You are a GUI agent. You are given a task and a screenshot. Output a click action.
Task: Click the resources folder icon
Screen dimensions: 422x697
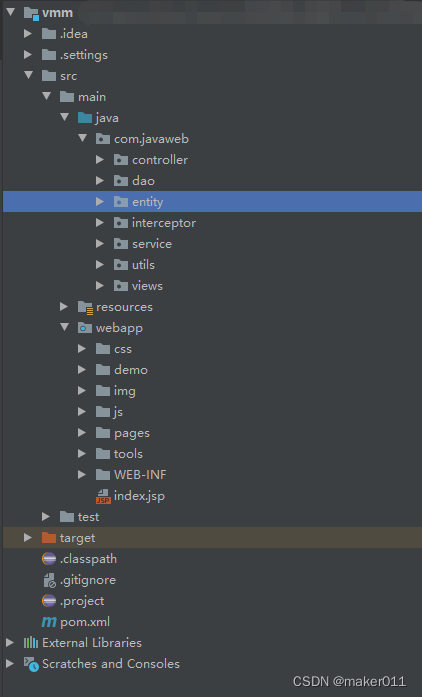(85, 307)
